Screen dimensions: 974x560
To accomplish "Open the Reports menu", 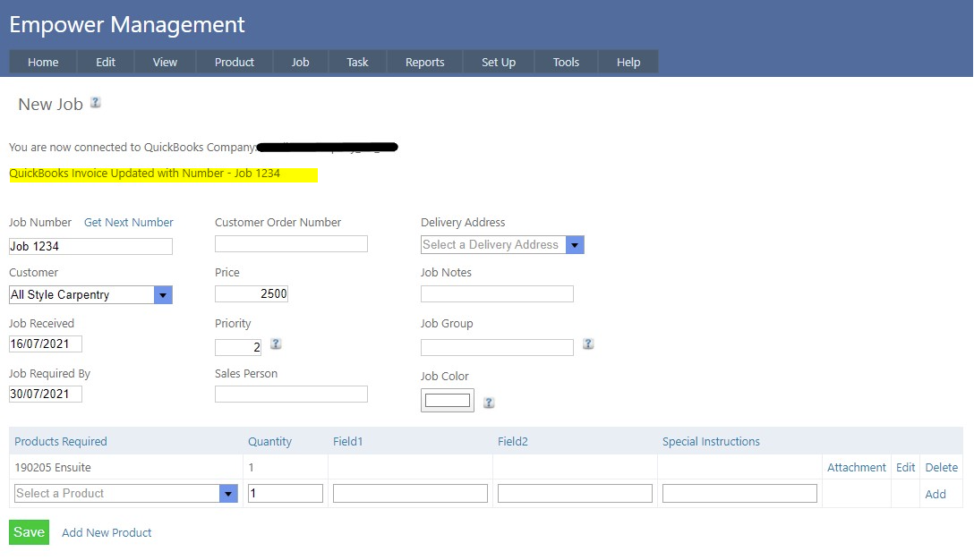I will click(x=424, y=62).
